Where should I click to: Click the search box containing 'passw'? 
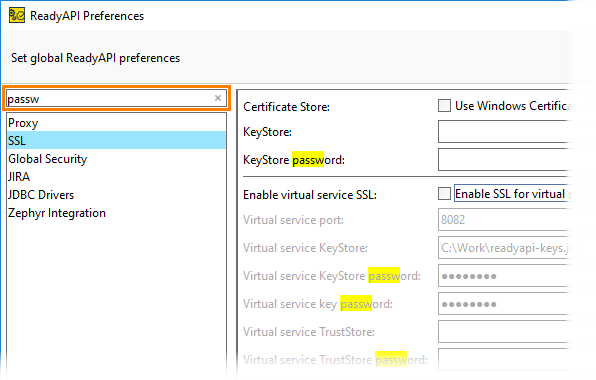point(116,98)
